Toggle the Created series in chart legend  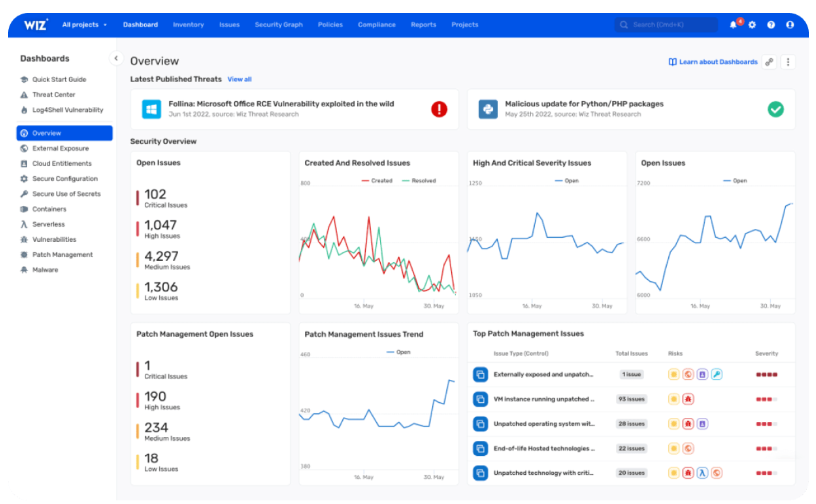(x=377, y=181)
